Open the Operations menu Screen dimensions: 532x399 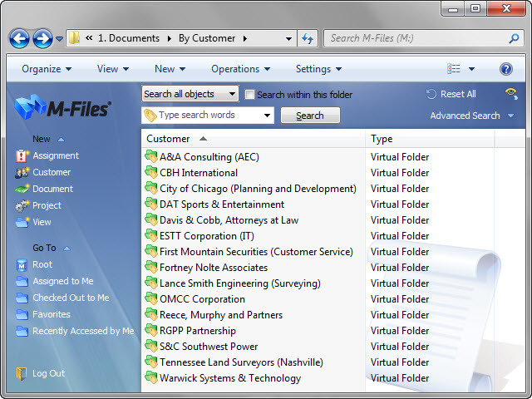(240, 69)
